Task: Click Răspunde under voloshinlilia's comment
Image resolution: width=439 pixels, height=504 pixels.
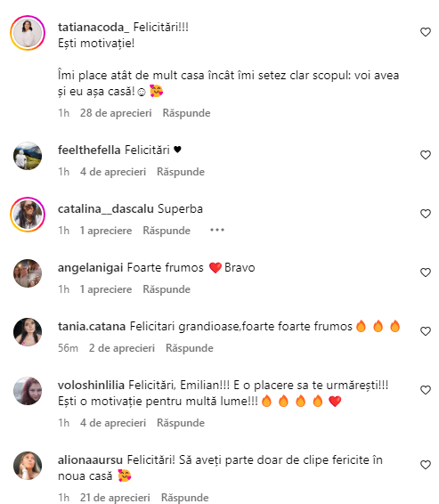Action: pos(181,423)
